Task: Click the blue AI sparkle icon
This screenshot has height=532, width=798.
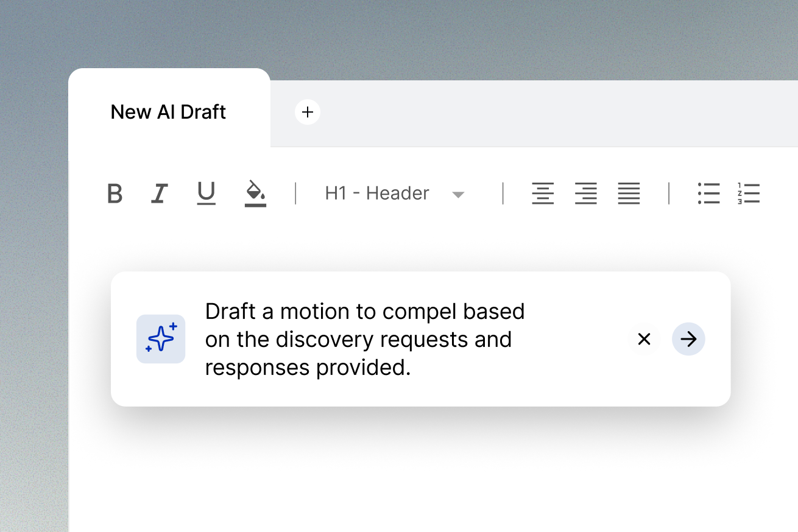Action: [x=161, y=339]
